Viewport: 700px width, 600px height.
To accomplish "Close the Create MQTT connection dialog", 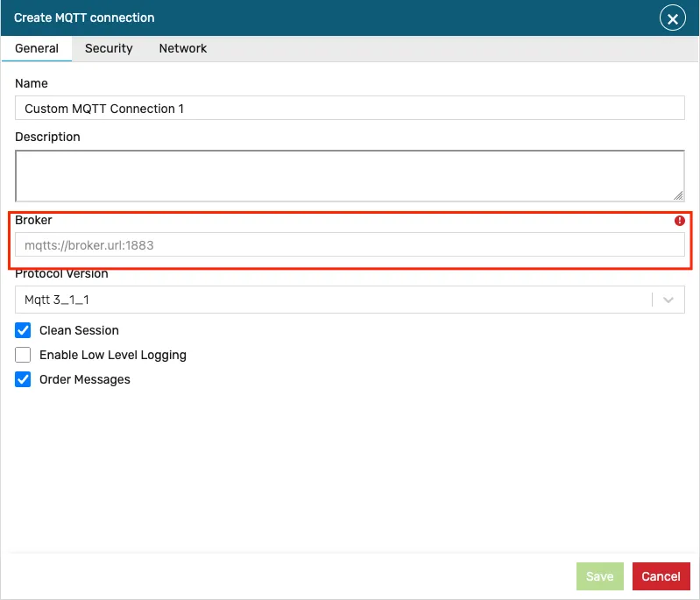I will click(672, 18).
